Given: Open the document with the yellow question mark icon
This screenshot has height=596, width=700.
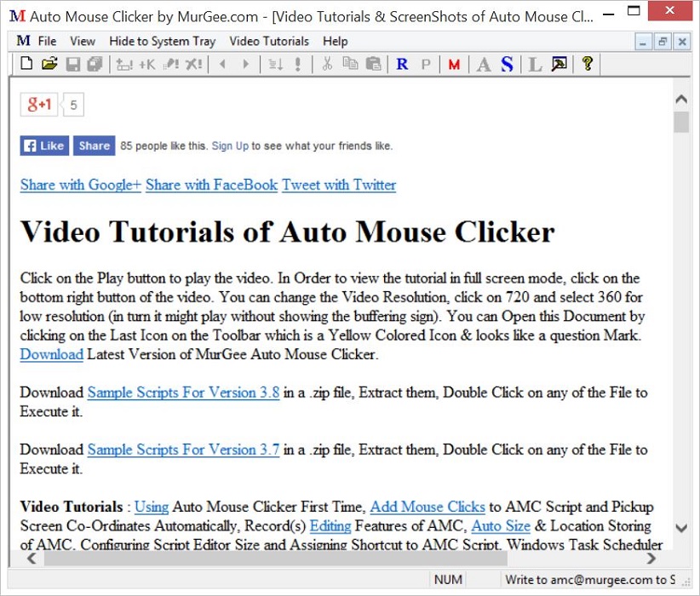Looking at the screenshot, I should tap(588, 64).
